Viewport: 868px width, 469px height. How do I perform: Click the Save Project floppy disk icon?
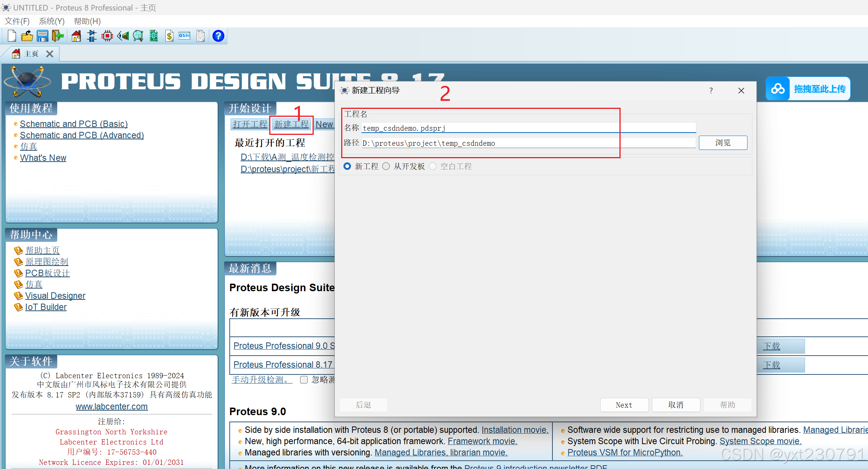(42, 36)
